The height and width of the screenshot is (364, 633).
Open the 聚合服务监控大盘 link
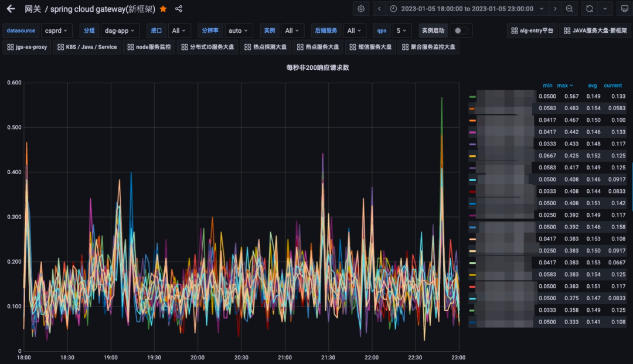[x=428, y=47]
